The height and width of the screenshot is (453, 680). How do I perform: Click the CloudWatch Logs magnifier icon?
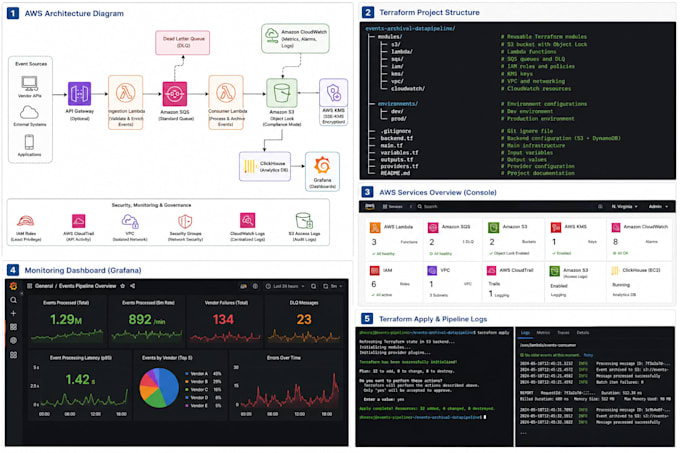248,220
